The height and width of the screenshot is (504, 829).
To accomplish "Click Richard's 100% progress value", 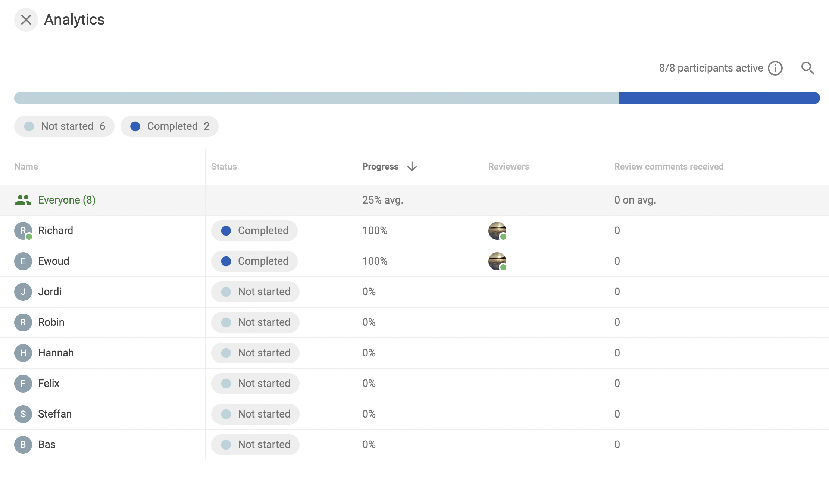I will tap(375, 231).
